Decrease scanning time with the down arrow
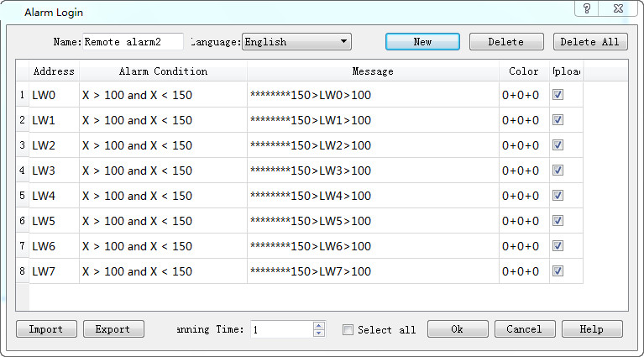This screenshot has height=357, width=644. click(318, 333)
